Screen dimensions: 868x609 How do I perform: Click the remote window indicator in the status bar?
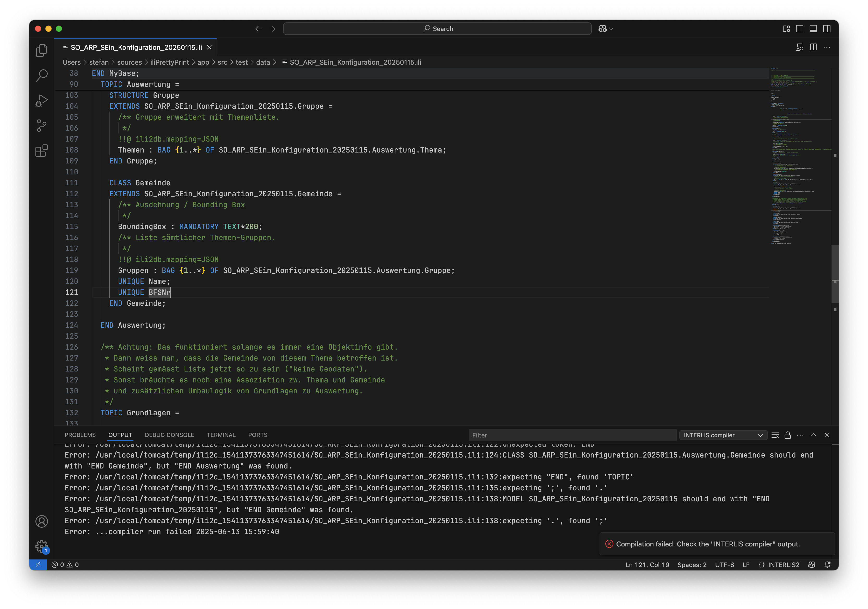click(x=38, y=565)
